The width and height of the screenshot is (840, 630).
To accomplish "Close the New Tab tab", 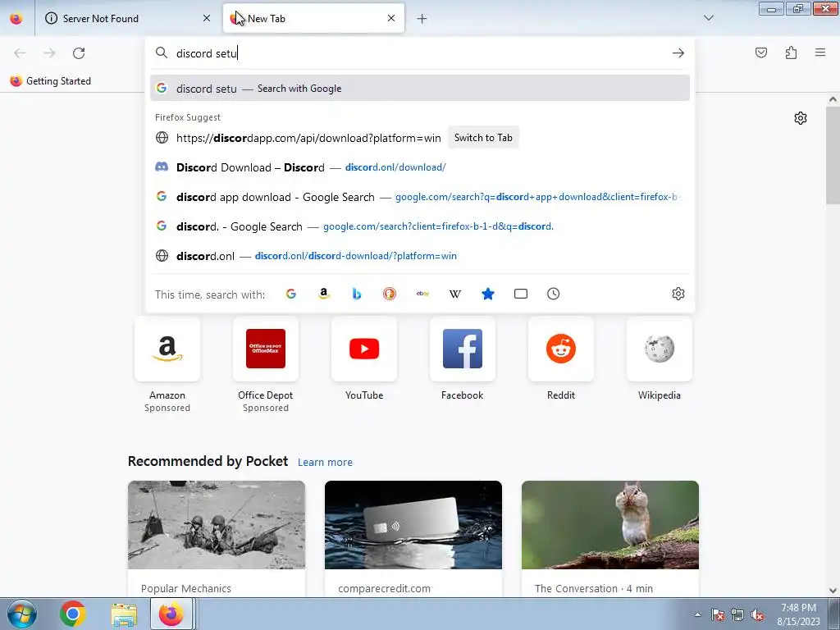I will [x=391, y=18].
